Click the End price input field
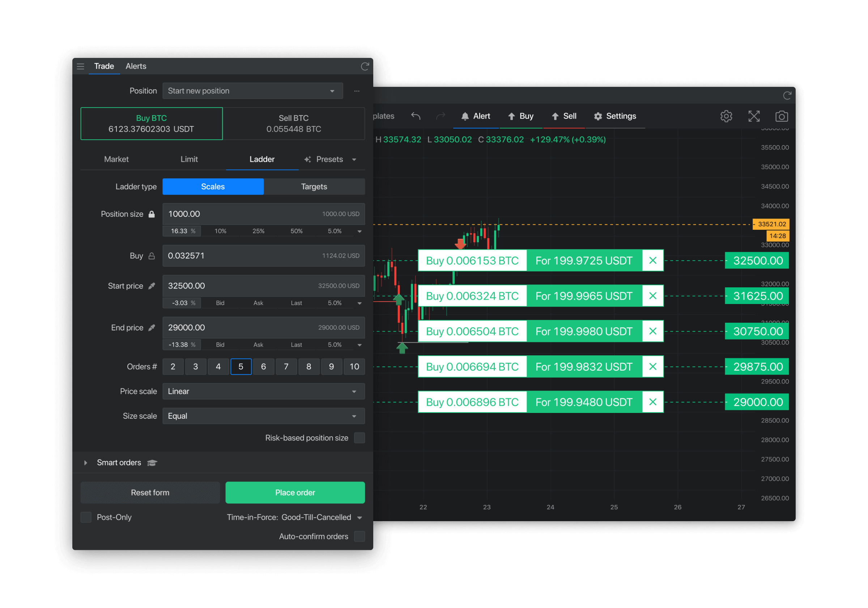Image resolution: width=868 pixels, height=608 pixels. [x=264, y=328]
